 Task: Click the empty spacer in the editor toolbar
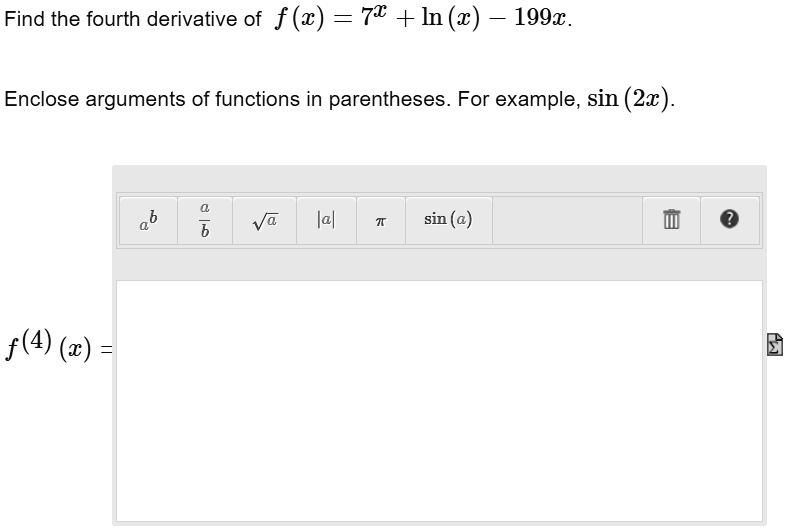click(x=568, y=220)
